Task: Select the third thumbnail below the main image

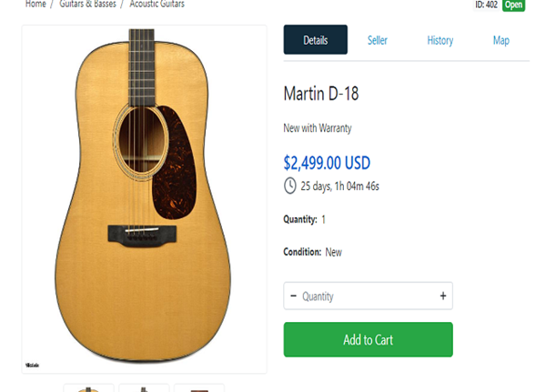Action: (x=198, y=388)
